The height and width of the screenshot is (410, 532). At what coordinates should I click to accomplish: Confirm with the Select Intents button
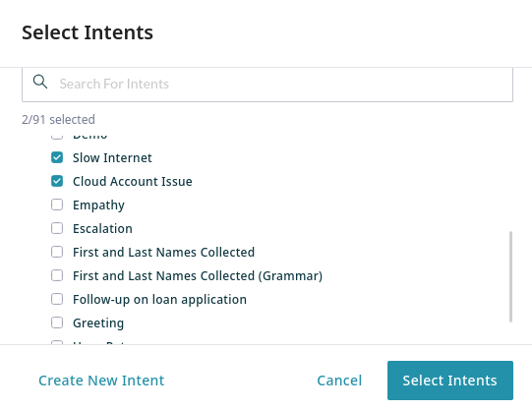click(x=450, y=381)
